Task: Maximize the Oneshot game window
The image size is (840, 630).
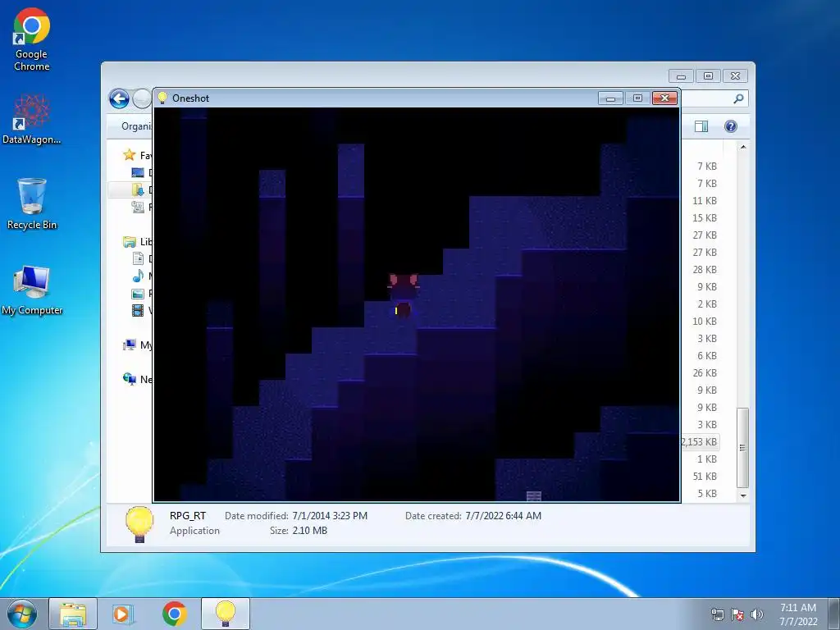Action: 637,98
